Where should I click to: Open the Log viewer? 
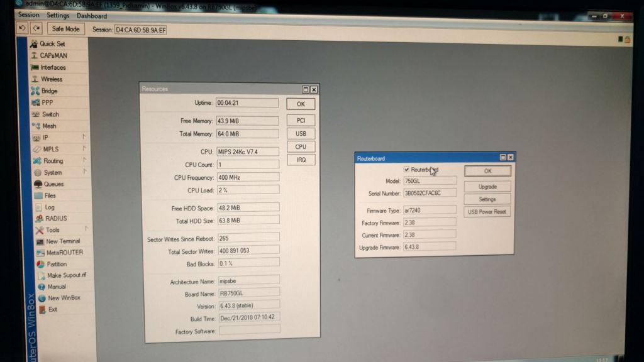click(x=49, y=207)
